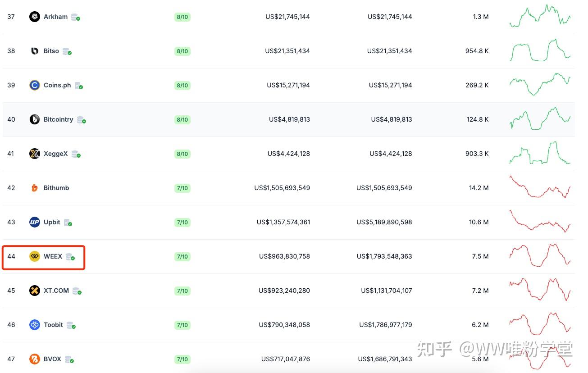588x373 pixels.
Task: Click WEEX's 7/10 trust score badge
Action: [182, 257]
